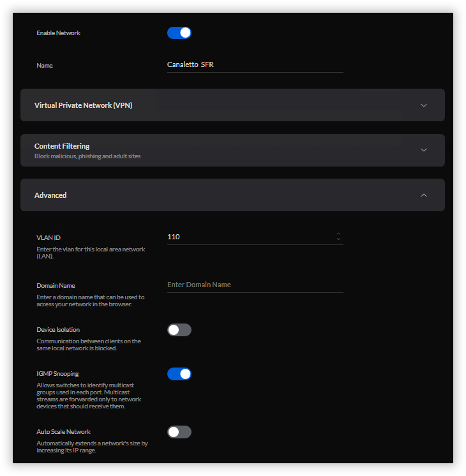Collapse the Advanced section with the up chevron
466x476 pixels.
(423, 195)
